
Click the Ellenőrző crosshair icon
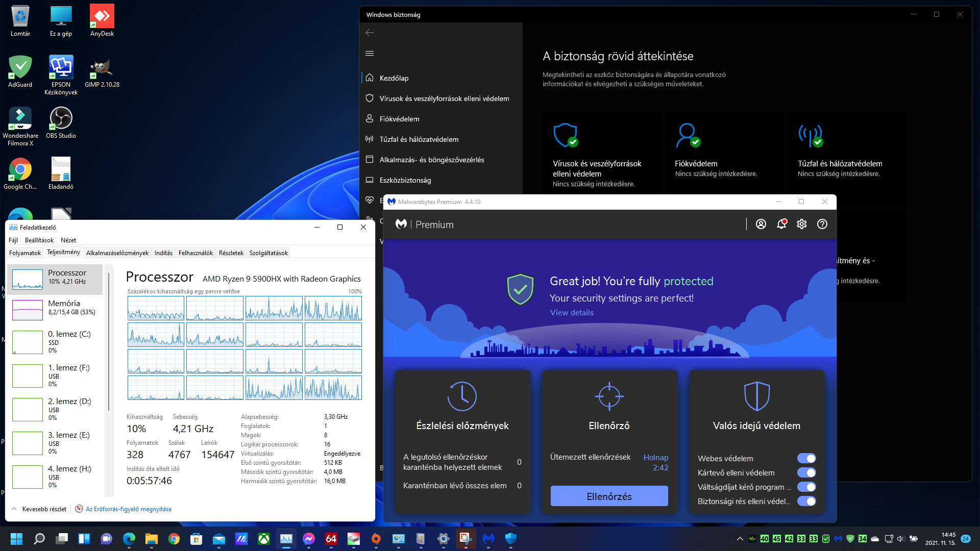click(609, 396)
